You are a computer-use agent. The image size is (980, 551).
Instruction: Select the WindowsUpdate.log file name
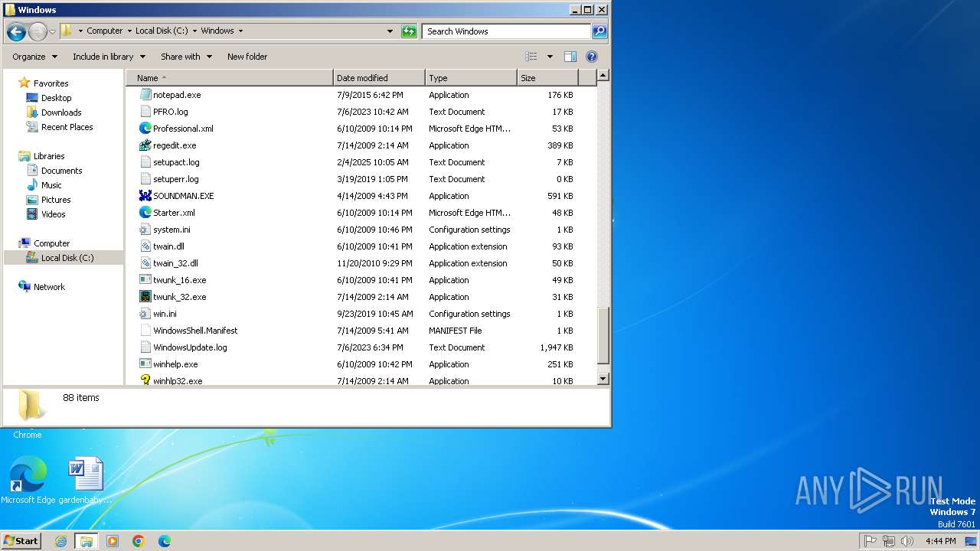(x=190, y=347)
